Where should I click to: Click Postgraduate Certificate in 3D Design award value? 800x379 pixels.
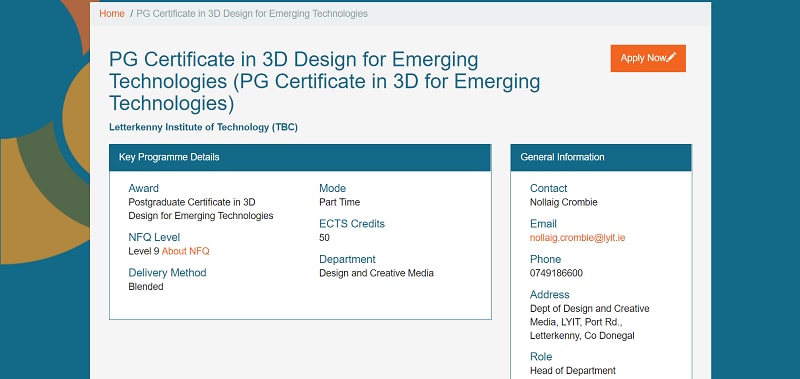coord(201,209)
